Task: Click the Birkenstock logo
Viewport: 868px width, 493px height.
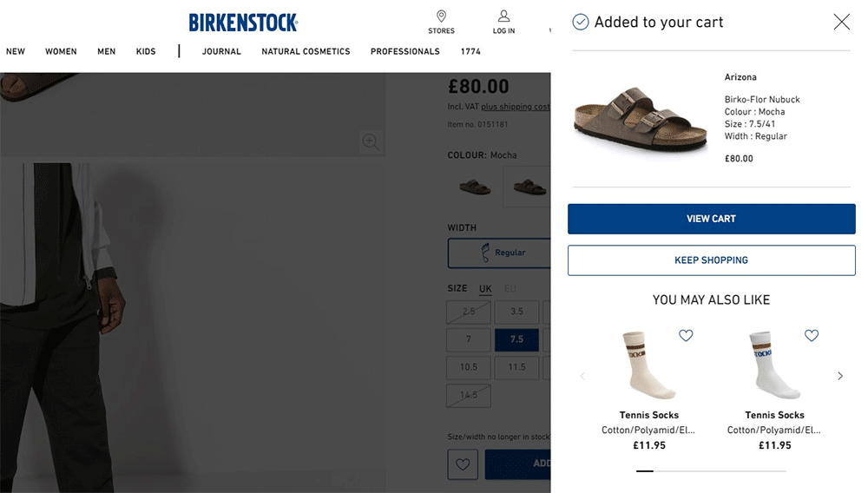Action: (x=243, y=23)
